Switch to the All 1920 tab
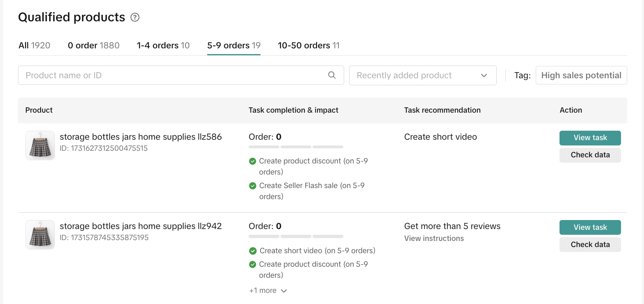Viewport: 644px width, 304px height. point(34,45)
